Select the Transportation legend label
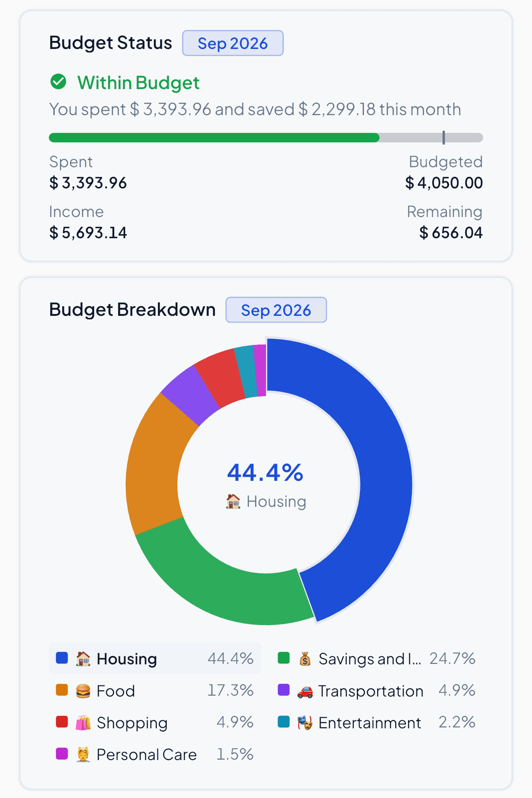 [371, 691]
